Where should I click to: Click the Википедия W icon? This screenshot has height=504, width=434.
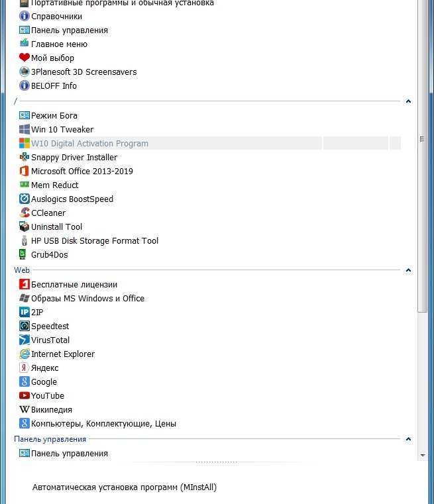24,409
